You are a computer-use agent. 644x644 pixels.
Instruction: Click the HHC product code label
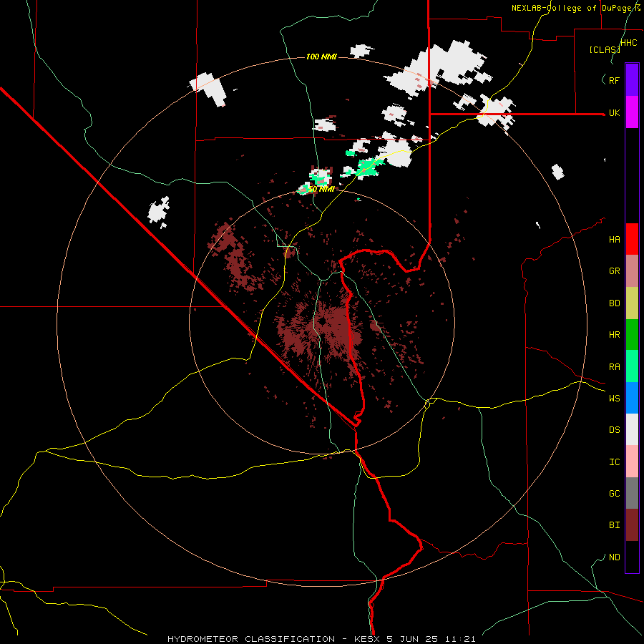click(629, 43)
